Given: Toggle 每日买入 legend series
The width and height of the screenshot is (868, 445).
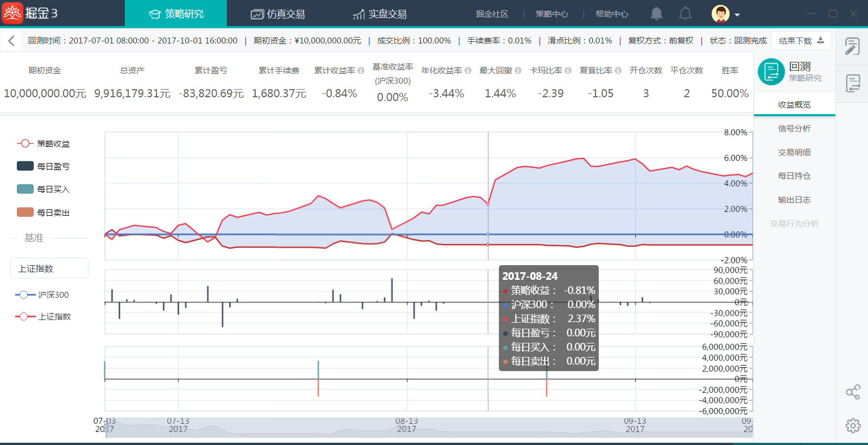Looking at the screenshot, I should [43, 189].
